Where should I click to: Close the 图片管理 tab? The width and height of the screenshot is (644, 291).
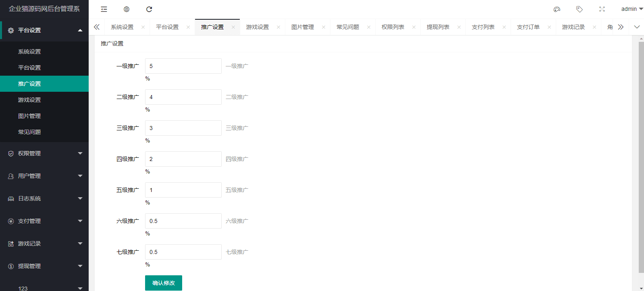click(x=324, y=27)
